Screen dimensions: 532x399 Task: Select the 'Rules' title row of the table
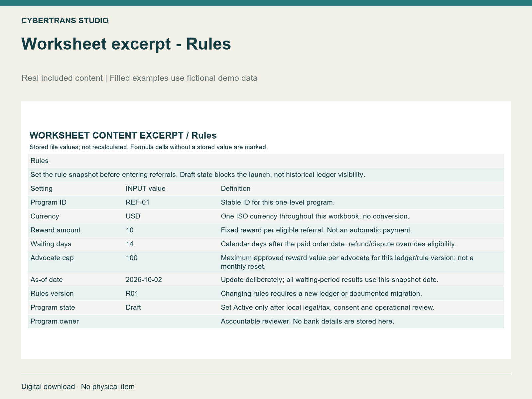coord(266,161)
